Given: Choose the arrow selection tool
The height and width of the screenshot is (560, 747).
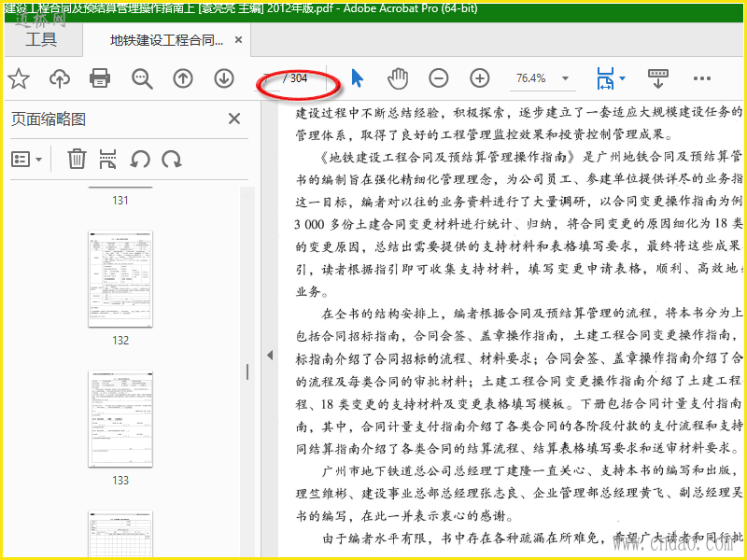Looking at the screenshot, I should tap(358, 78).
